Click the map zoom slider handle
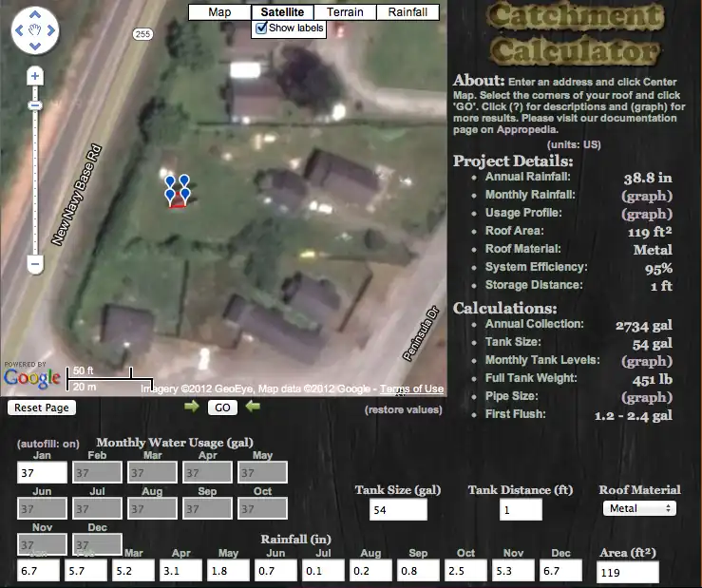 [35, 105]
